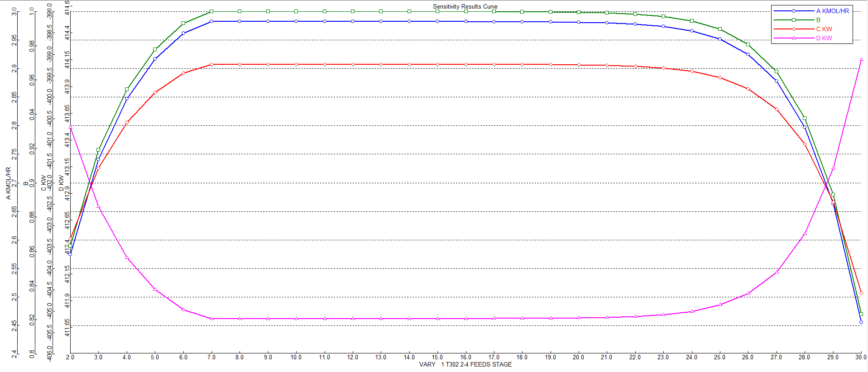Select red C KW data point at stage 5.0

pos(155,93)
